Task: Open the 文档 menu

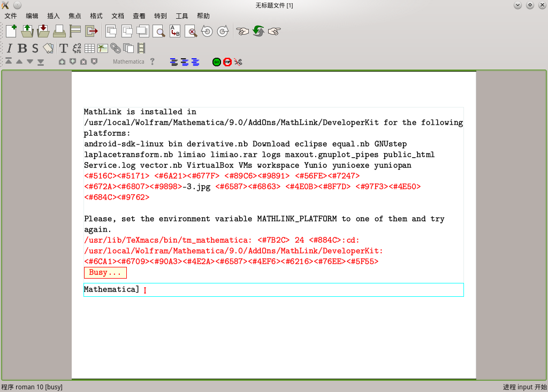Action: 118,16
